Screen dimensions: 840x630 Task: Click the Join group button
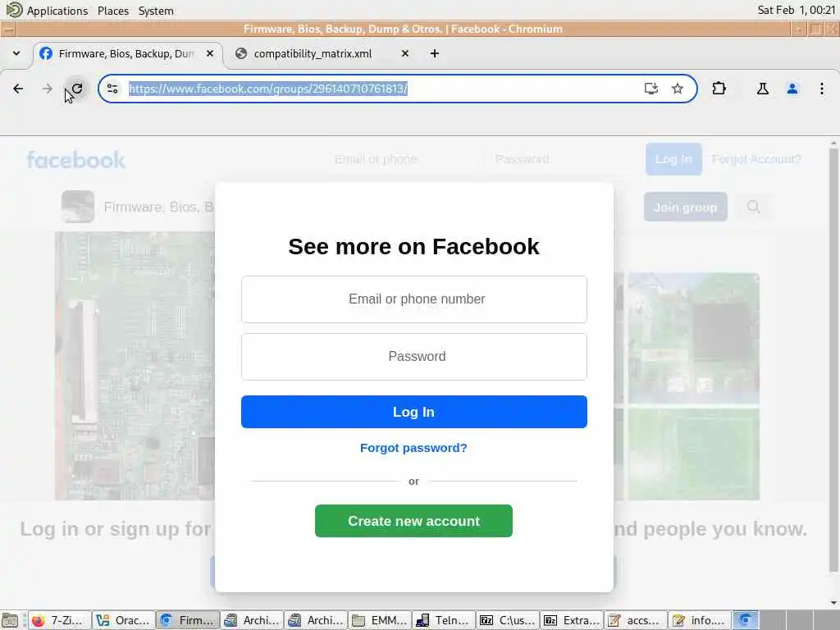(x=685, y=207)
